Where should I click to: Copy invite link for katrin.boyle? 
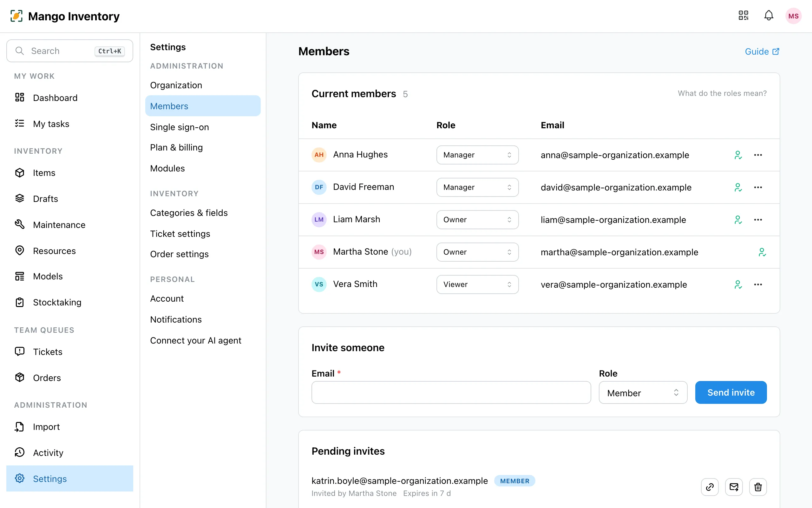pyautogui.click(x=710, y=487)
